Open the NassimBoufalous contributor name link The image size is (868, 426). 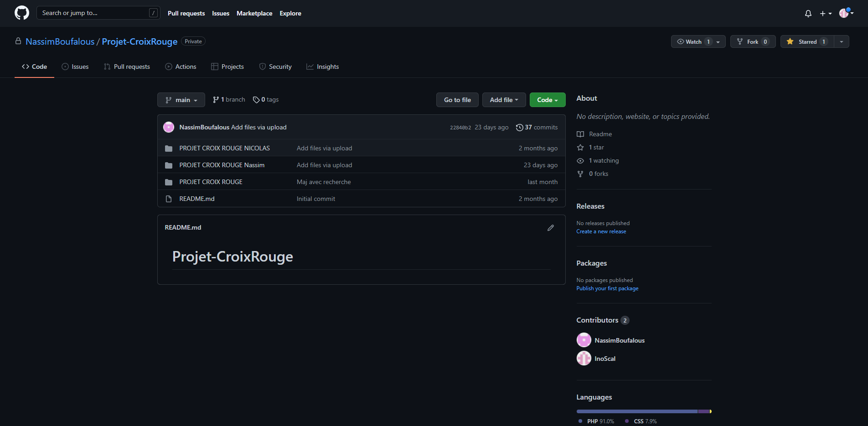[x=620, y=340]
